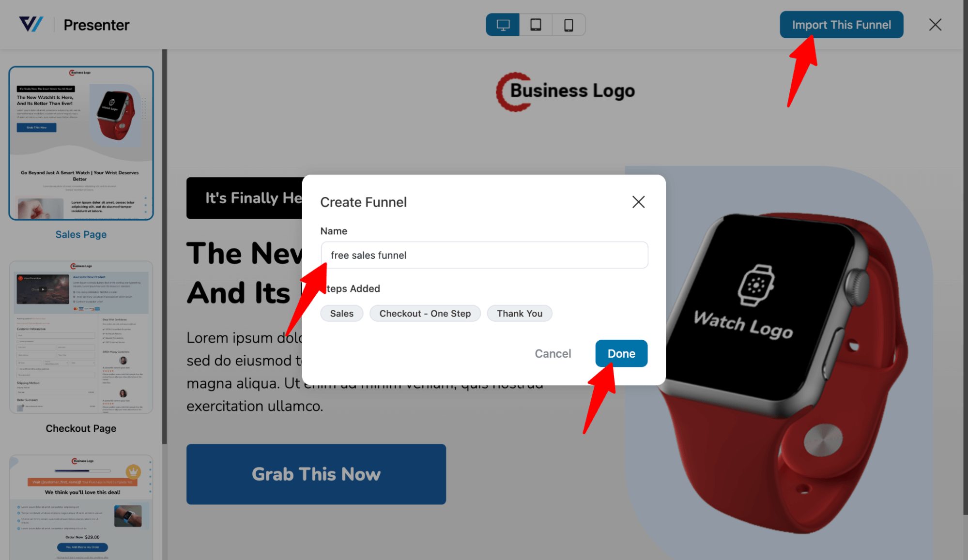Click Grab This Now CTA button
Screen dimensions: 968x560
tap(316, 475)
